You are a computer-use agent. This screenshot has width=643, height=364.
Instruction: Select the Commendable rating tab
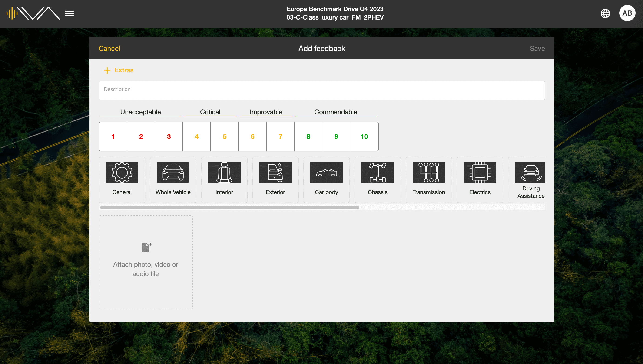[x=335, y=112]
